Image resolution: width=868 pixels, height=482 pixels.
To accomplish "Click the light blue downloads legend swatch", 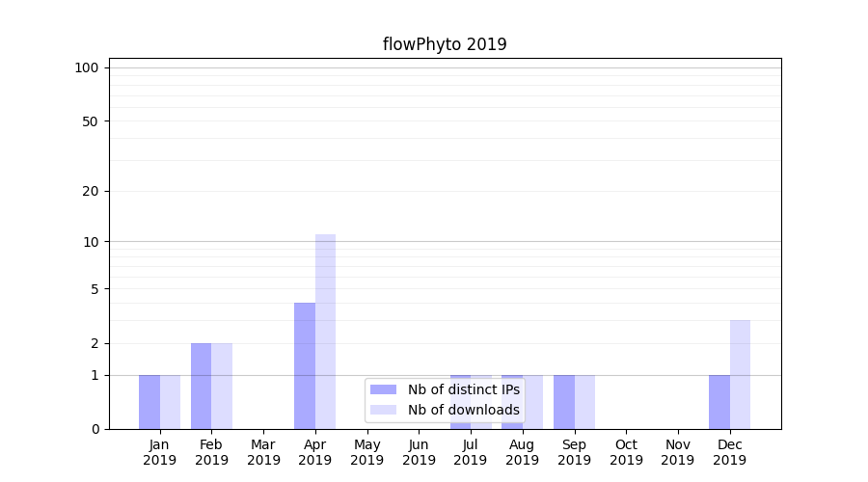I will [x=383, y=410].
